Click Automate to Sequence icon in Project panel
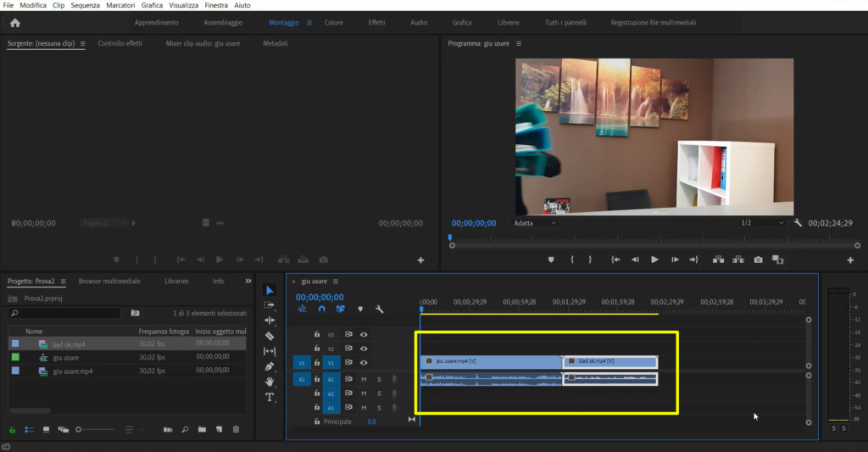The height and width of the screenshot is (452, 868). click(x=168, y=429)
